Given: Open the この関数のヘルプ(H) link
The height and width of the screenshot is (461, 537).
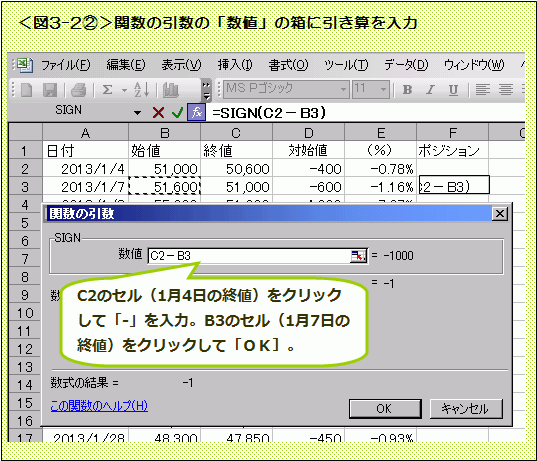Looking at the screenshot, I should [99, 406].
